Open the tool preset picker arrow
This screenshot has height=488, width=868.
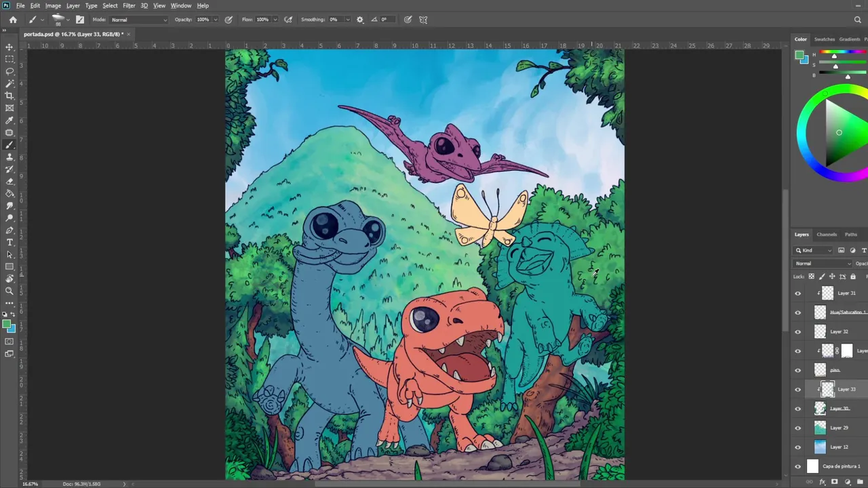coord(42,20)
